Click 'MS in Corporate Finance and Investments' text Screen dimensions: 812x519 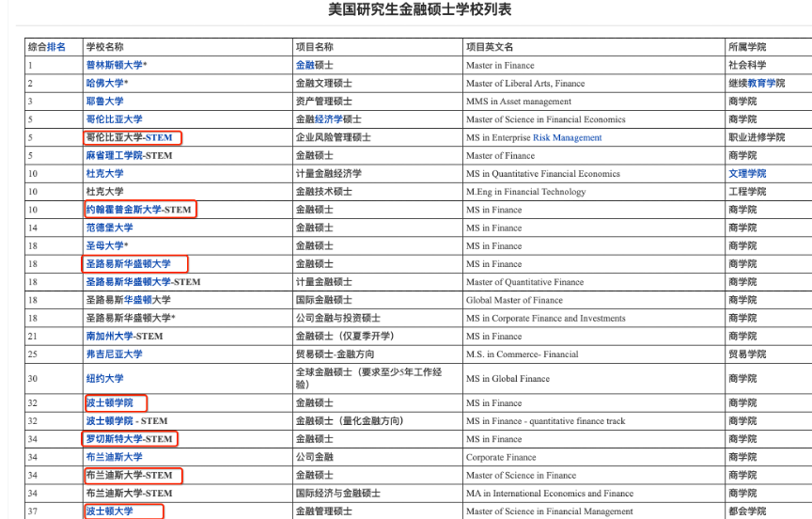pos(546,318)
